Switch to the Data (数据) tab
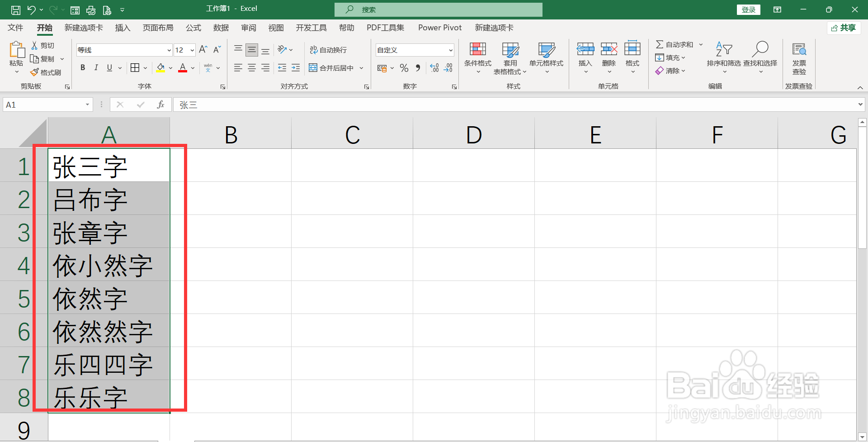 [x=221, y=28]
